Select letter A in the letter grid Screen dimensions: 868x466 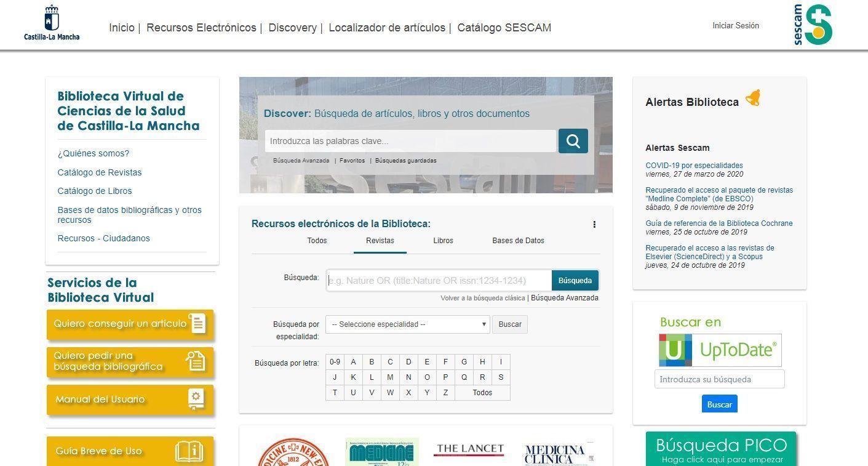click(x=353, y=362)
